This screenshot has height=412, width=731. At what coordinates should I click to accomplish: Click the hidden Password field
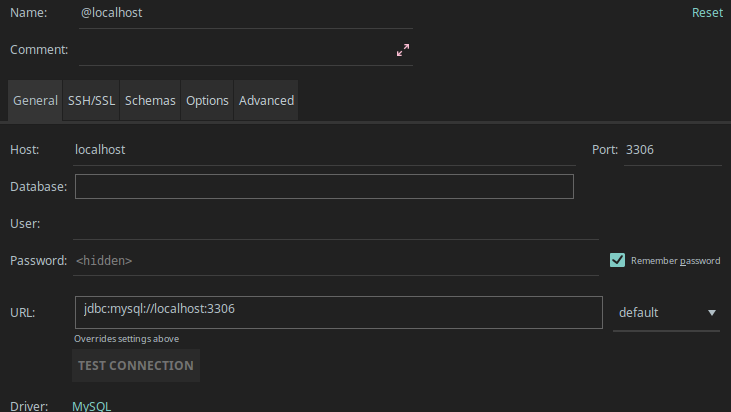[335, 261]
